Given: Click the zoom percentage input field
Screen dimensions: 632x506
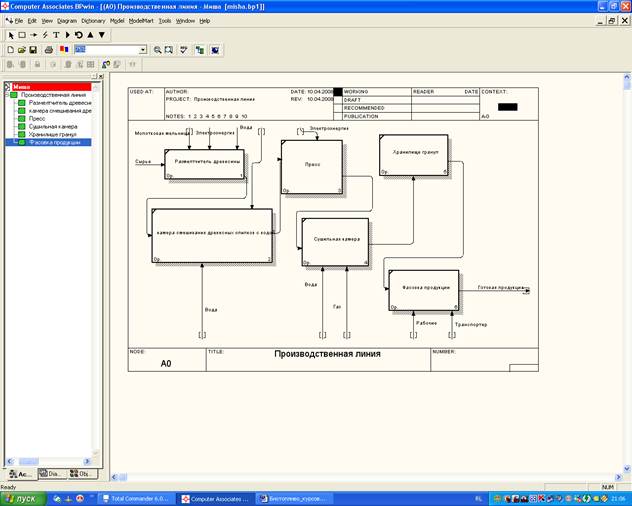Looking at the screenshot, I should 107,50.
